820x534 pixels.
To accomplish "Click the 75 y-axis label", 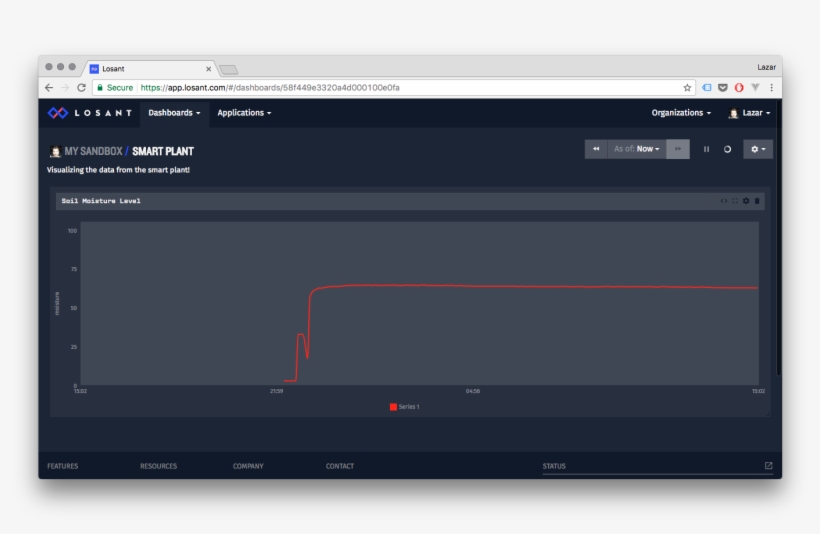I will click(74, 269).
